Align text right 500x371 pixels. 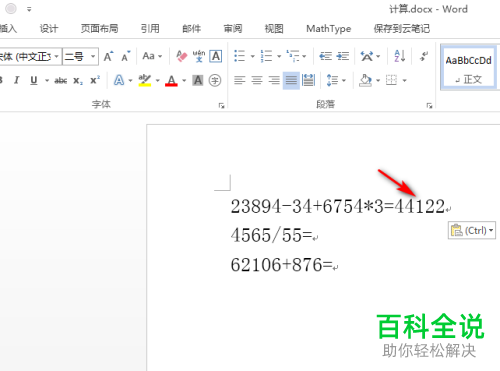coord(274,80)
